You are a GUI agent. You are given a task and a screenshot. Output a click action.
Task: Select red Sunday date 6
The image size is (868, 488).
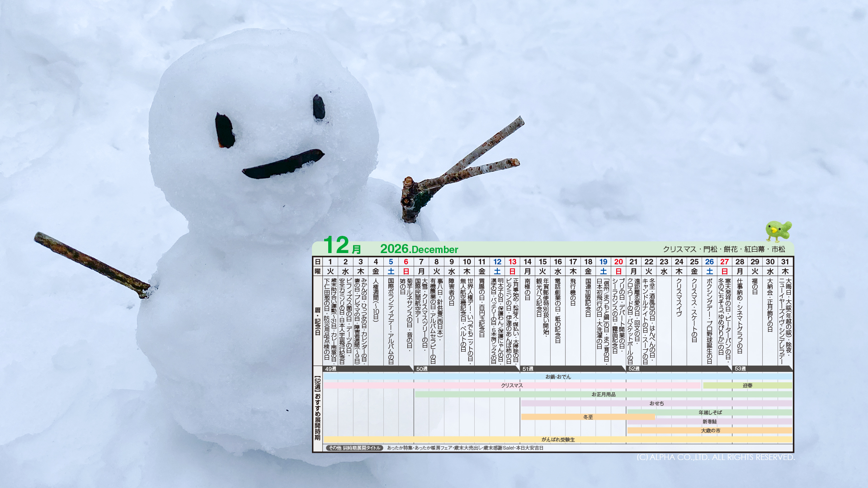click(x=406, y=262)
